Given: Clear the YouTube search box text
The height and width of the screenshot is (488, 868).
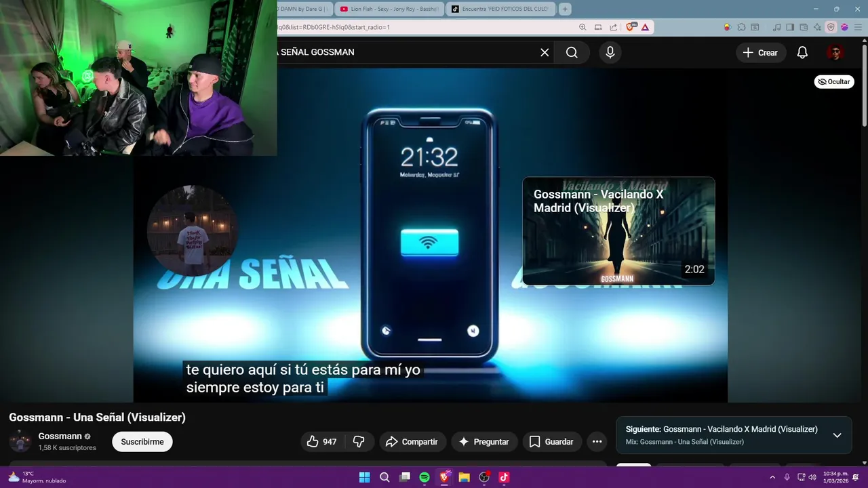Looking at the screenshot, I should pyautogui.click(x=545, y=52).
